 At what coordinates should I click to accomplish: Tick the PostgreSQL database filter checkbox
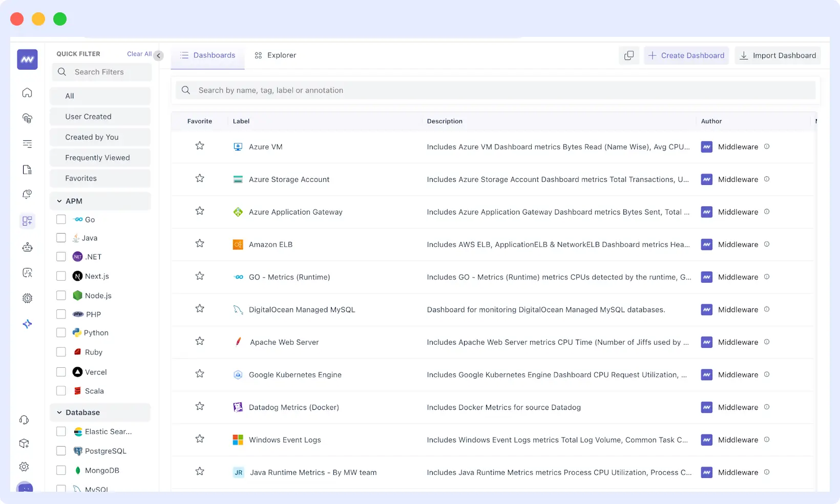61,451
